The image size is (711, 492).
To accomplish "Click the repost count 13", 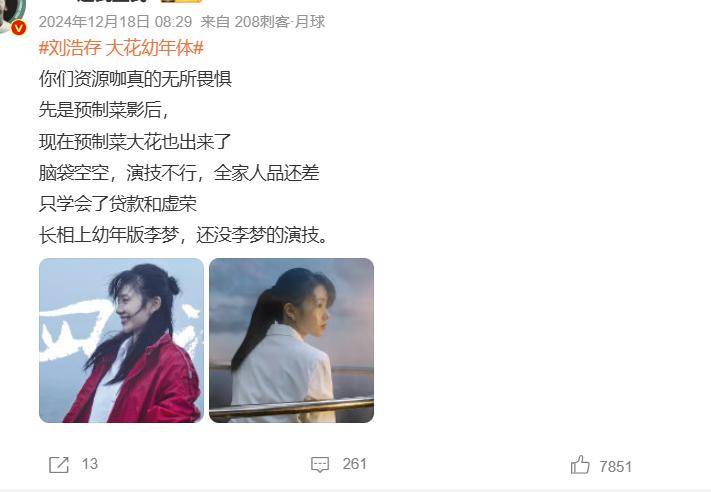I will (x=90, y=464).
